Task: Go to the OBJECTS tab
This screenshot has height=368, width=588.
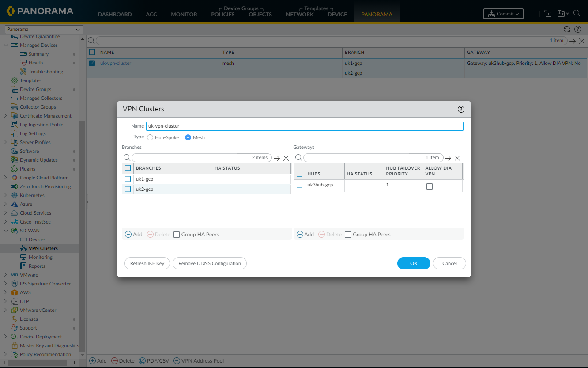Action: (x=260, y=14)
